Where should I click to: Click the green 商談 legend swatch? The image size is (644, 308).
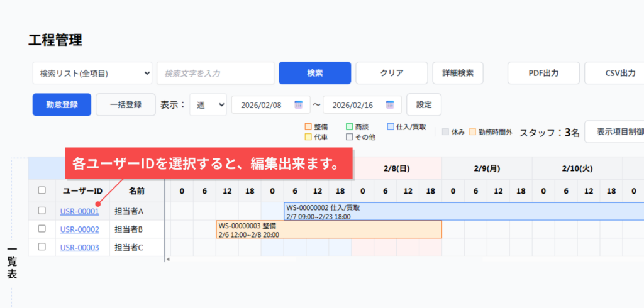(349, 127)
